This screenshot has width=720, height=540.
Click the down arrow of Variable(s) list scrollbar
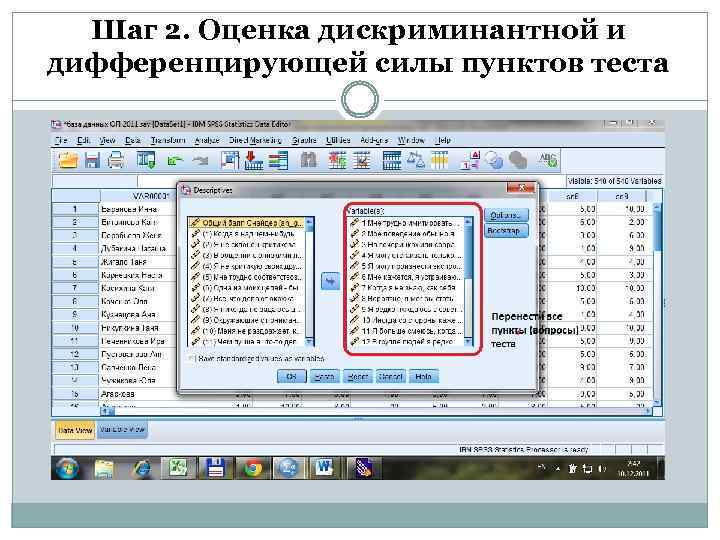[x=468, y=342]
